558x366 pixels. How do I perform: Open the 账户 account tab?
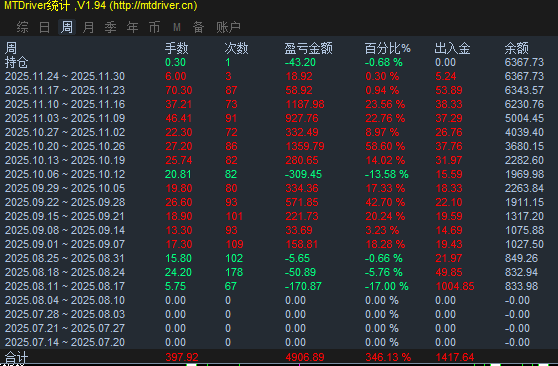point(228,27)
